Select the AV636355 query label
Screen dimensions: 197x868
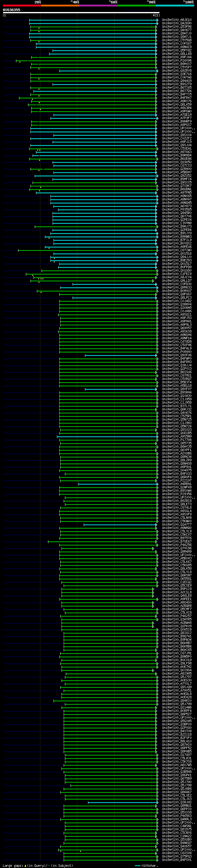tap(11, 10)
